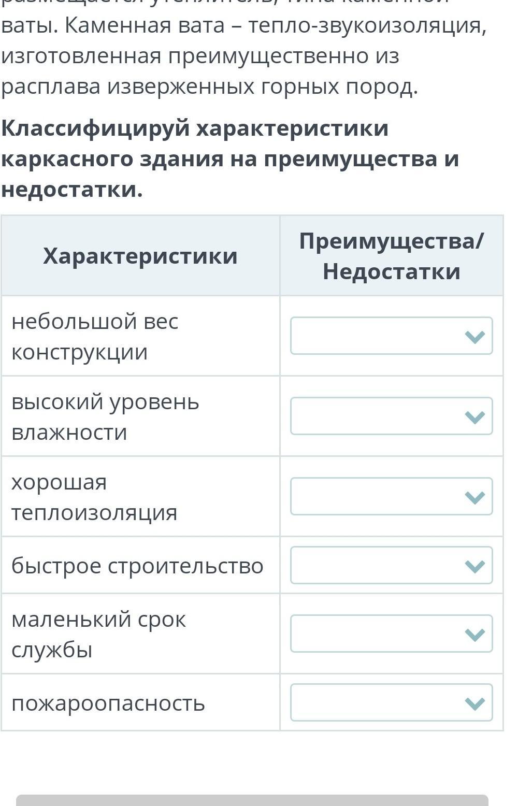Click the 'пожароопасность' cell text
Image resolution: width=532 pixels, height=806 pixels.
pyautogui.click(x=108, y=703)
